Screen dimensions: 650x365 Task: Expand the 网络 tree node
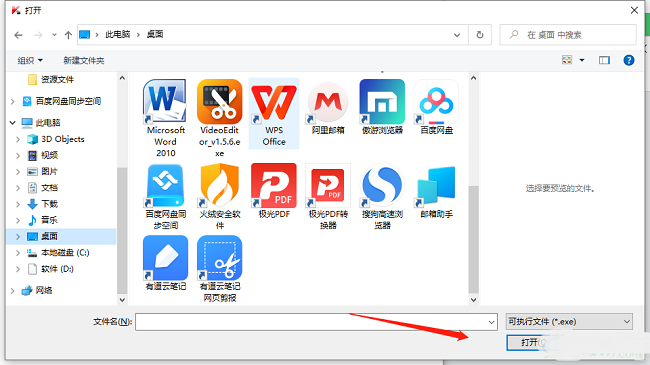tap(13, 291)
